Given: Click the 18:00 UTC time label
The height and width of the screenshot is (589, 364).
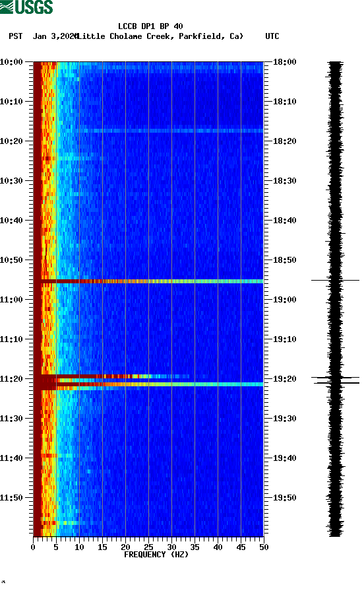Looking at the screenshot, I should pos(284,62).
